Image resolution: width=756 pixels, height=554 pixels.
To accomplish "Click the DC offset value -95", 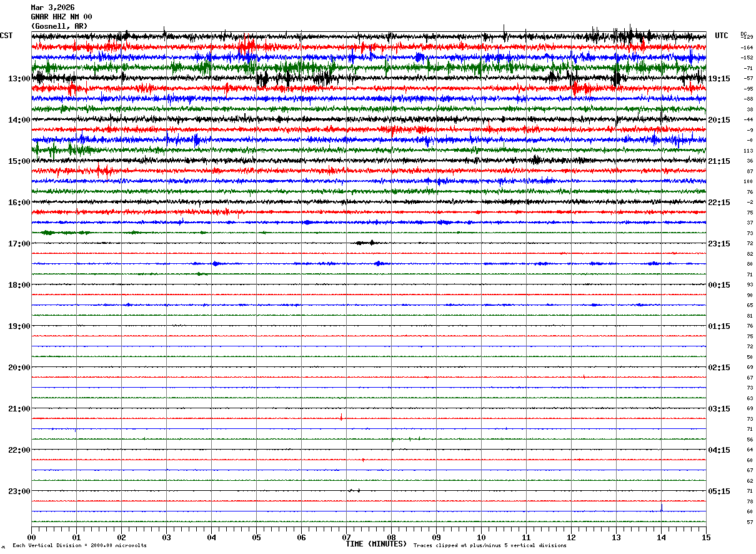I will coord(749,89).
